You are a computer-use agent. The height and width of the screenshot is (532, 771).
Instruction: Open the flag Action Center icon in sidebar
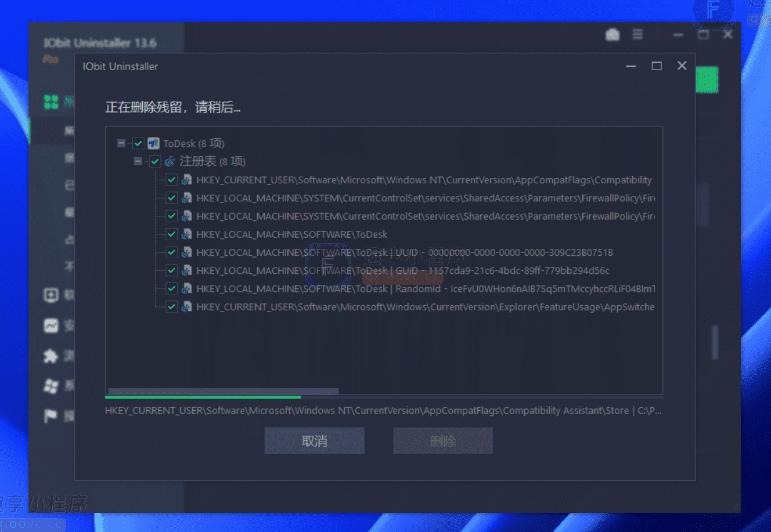coord(51,416)
